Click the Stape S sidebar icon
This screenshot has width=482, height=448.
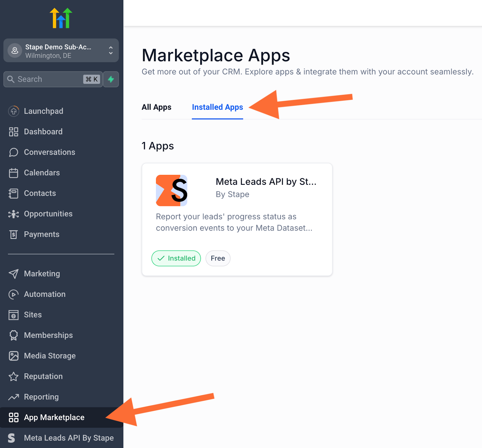(11, 438)
